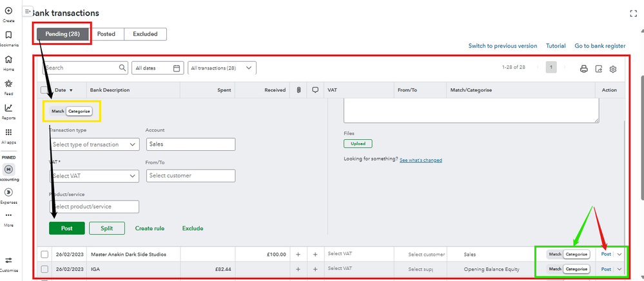The height and width of the screenshot is (281, 644).
Task: Click the green Post button
Action: [67, 228]
